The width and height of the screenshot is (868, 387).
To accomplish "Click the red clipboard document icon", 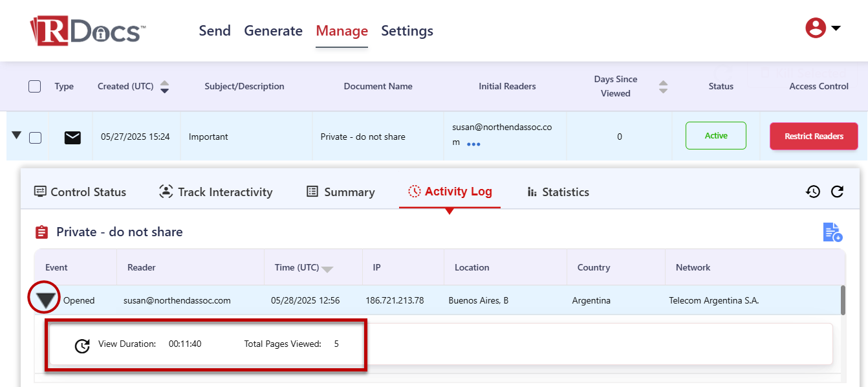I will tap(41, 232).
